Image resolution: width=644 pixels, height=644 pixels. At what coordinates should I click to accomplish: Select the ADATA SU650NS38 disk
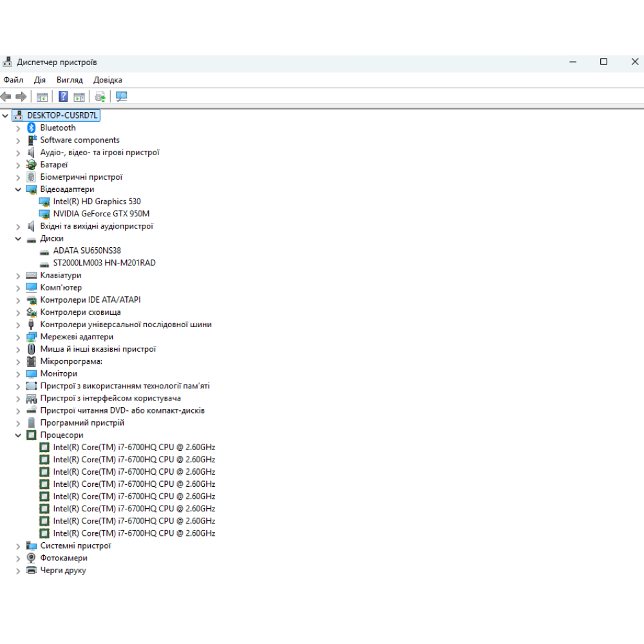[87, 251]
